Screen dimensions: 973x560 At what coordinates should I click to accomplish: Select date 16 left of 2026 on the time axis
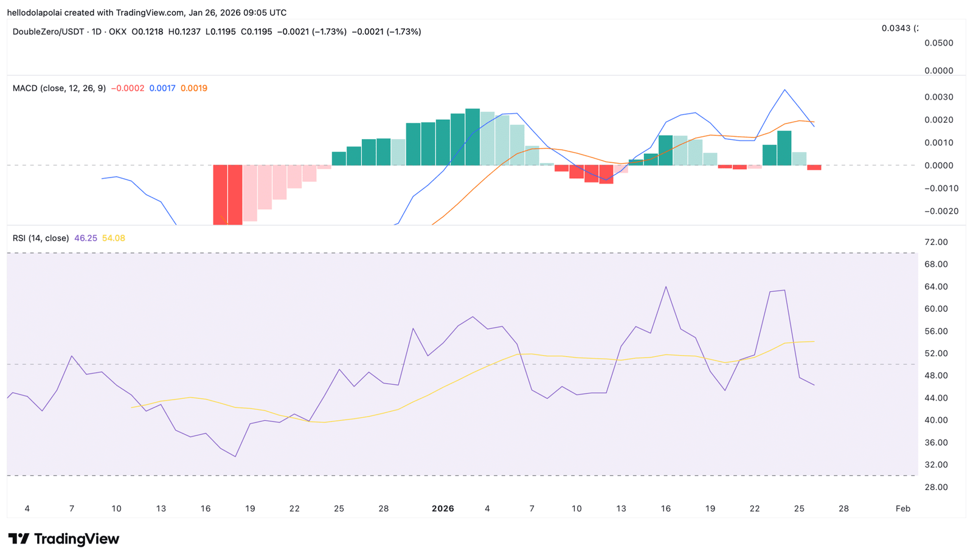[206, 509]
